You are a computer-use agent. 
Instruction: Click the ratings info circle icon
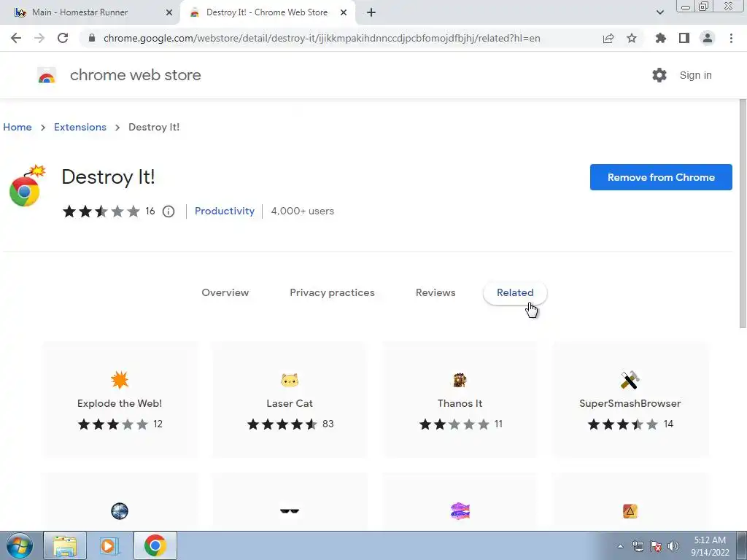click(169, 211)
